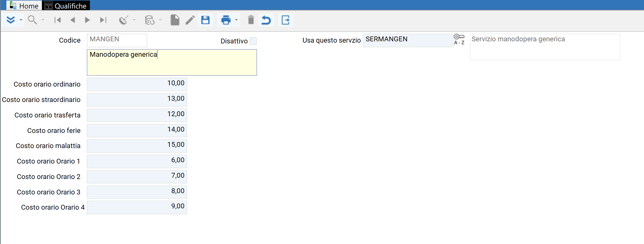
Task: Go to the last record
Action: point(103,20)
